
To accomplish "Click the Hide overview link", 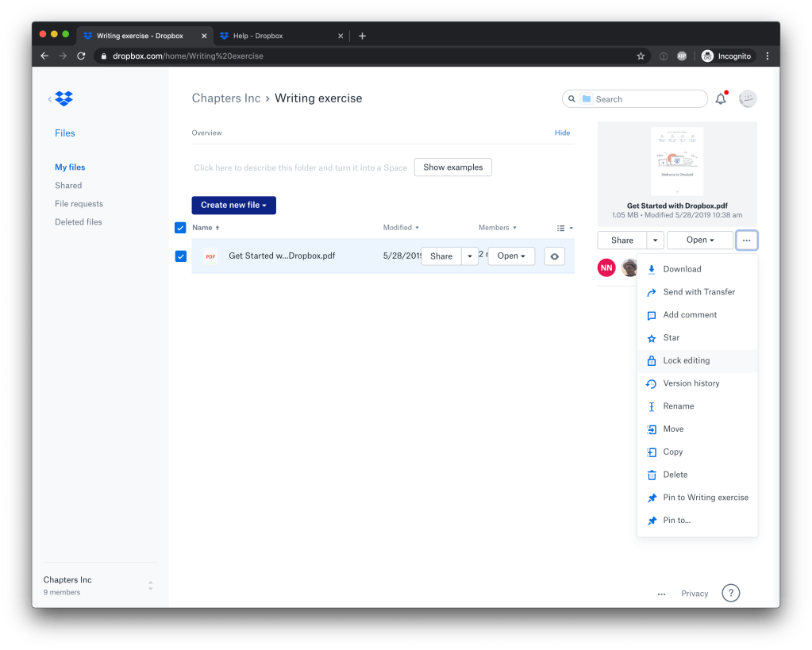I will (562, 133).
